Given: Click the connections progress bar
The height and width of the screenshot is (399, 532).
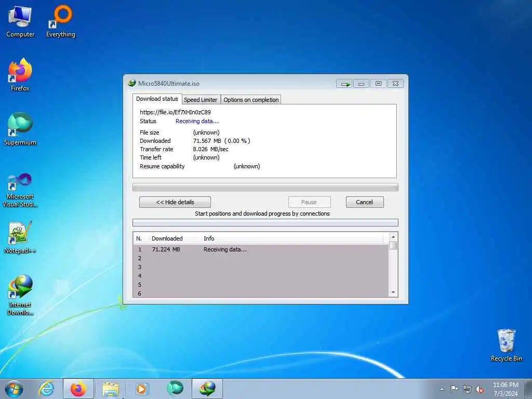Looking at the screenshot, I should click(265, 222).
